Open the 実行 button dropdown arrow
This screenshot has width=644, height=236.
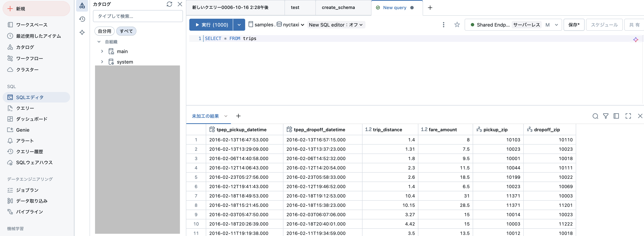(x=239, y=25)
